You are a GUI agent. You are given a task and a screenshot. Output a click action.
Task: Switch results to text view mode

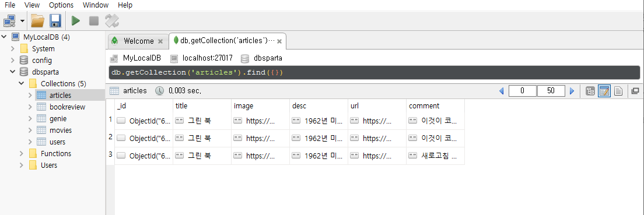(618, 91)
